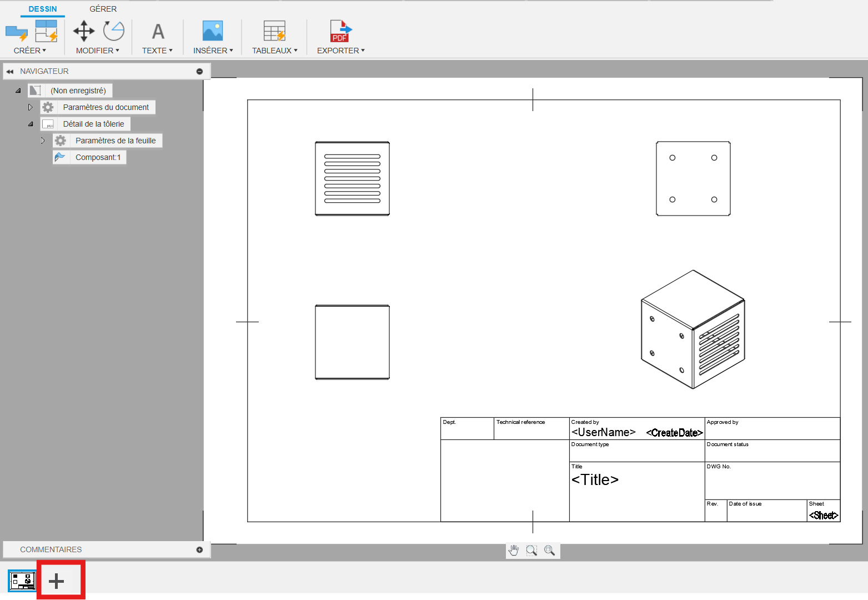Select Composant:1 in the navigator tree
Image resolution: width=868 pixels, height=600 pixels.
[x=98, y=157]
